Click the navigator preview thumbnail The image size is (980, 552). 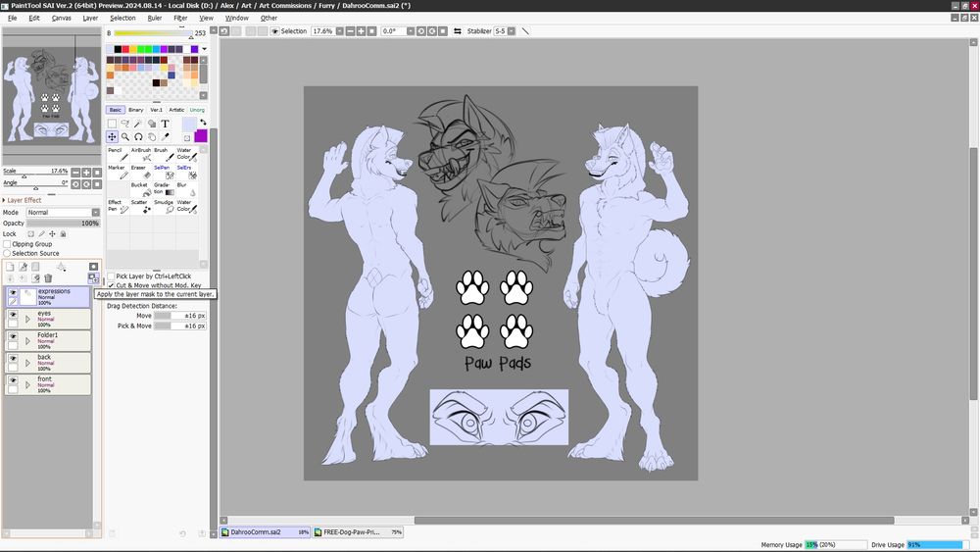(x=51, y=97)
